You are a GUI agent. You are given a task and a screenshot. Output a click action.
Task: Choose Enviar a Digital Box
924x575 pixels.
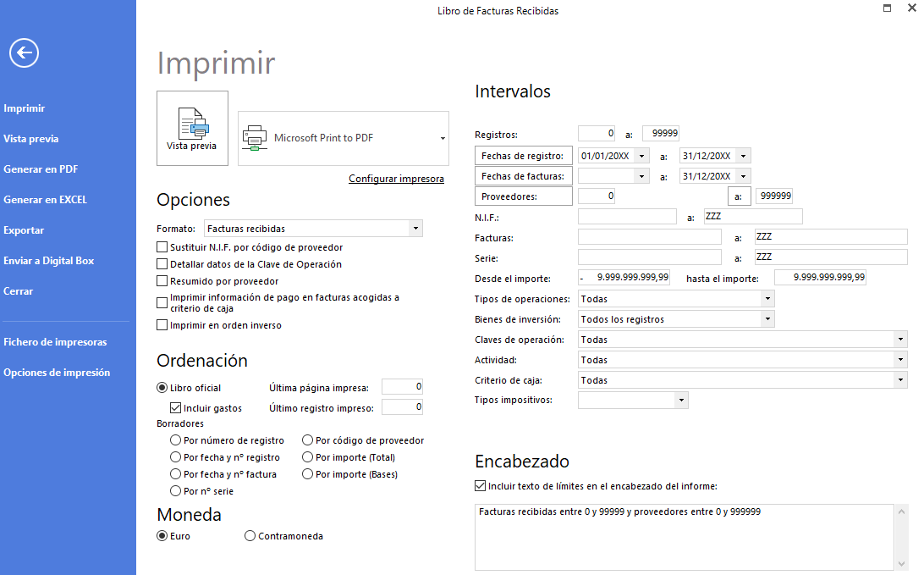click(49, 261)
